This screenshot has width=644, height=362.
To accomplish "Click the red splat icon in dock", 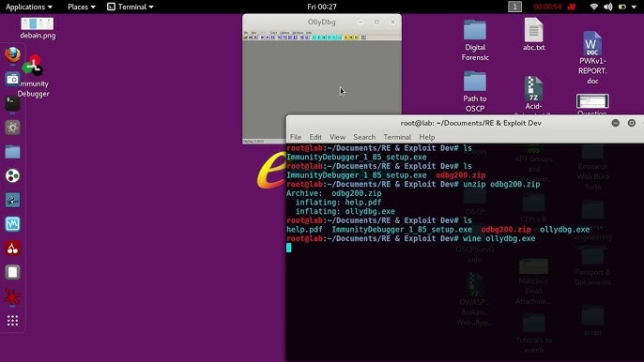I will click(13, 296).
